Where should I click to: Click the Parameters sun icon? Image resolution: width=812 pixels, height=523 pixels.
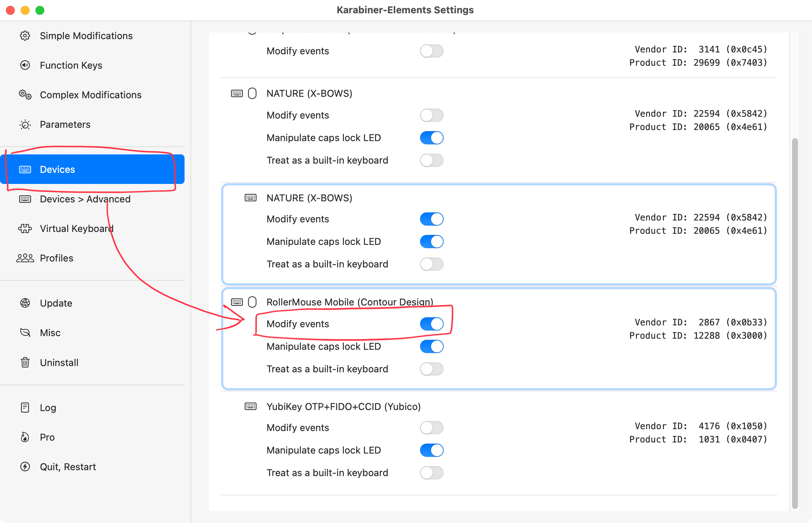pos(25,124)
